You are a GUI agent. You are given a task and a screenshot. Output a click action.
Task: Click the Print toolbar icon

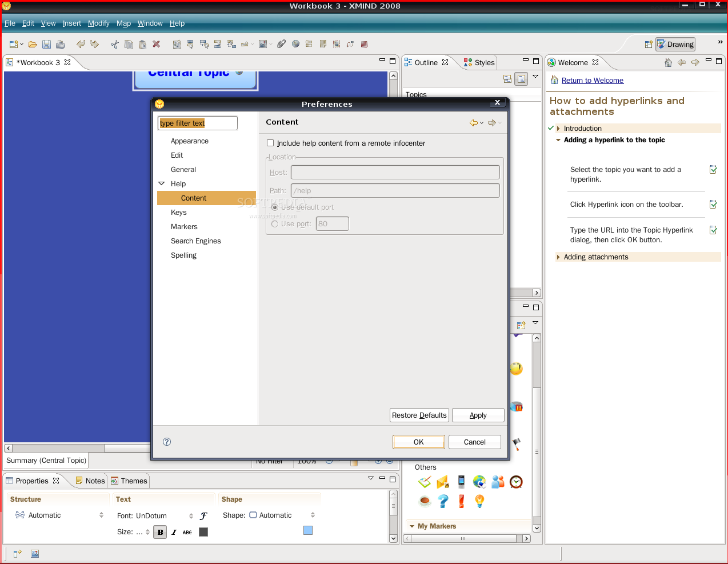60,44
